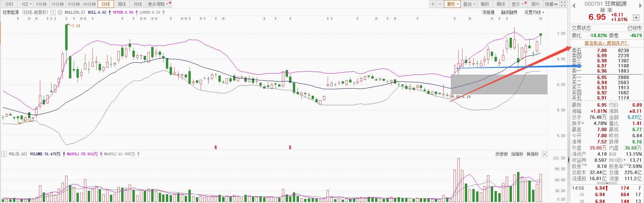
Task: Click the first red S marker
Action: pos(216,147)
